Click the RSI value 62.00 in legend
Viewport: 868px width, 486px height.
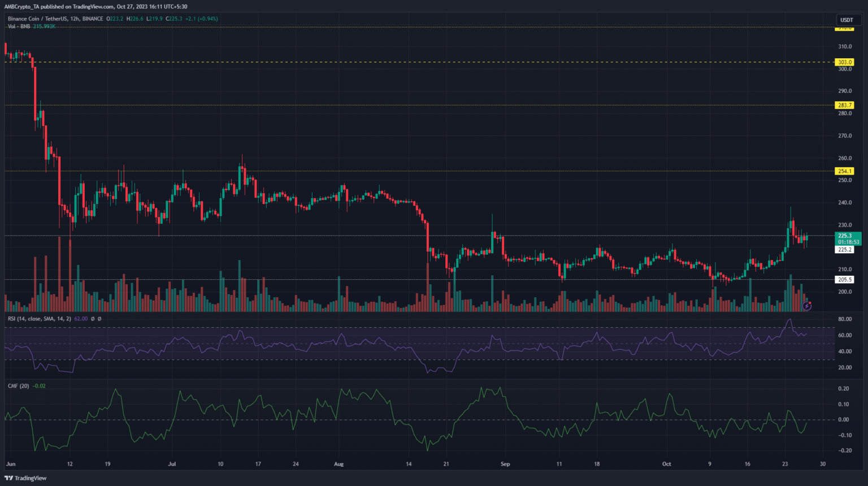(81, 319)
